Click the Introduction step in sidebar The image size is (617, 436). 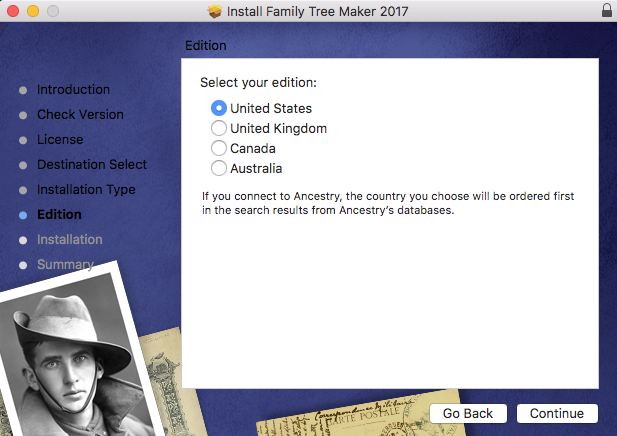click(x=74, y=90)
